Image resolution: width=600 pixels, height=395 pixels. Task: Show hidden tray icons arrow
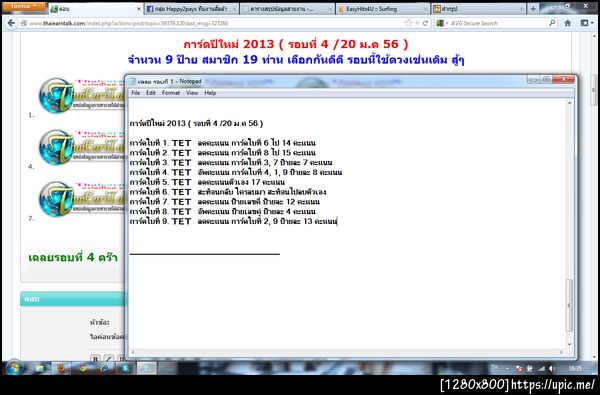[507, 369]
